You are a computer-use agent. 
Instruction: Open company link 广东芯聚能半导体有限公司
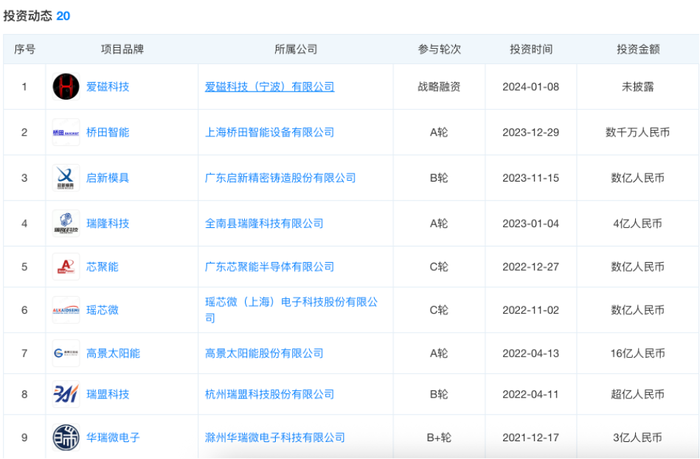[x=270, y=267]
